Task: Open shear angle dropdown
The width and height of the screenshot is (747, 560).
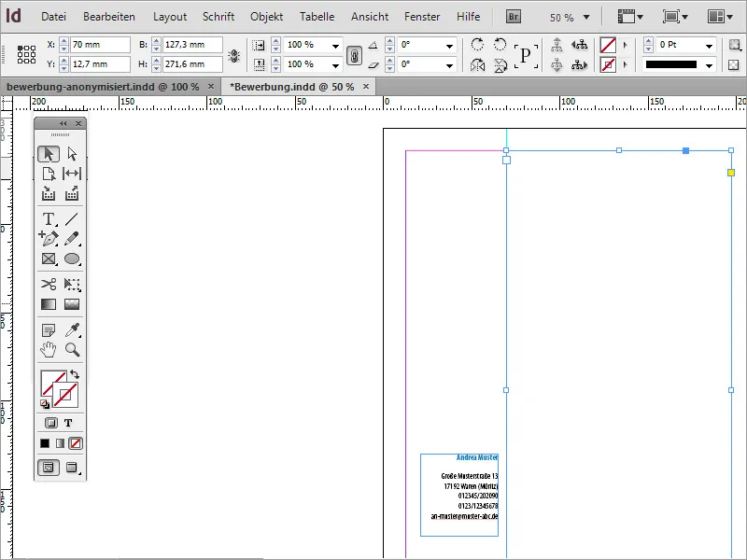Action: point(449,65)
